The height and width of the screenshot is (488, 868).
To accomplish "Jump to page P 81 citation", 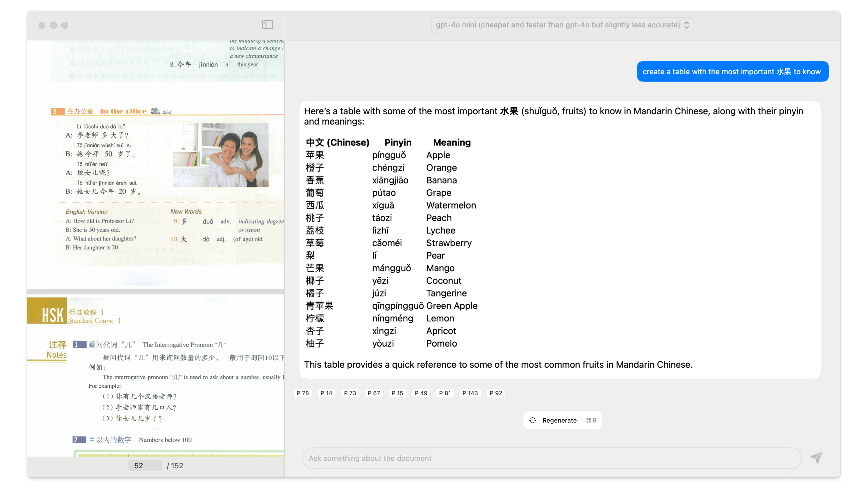I will (x=445, y=393).
